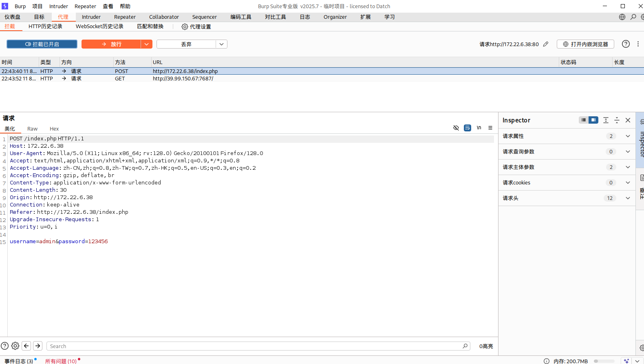Screen dimensions: 644x364
Task: Toggle hide non-printable characters eye icon
Action: click(x=456, y=128)
